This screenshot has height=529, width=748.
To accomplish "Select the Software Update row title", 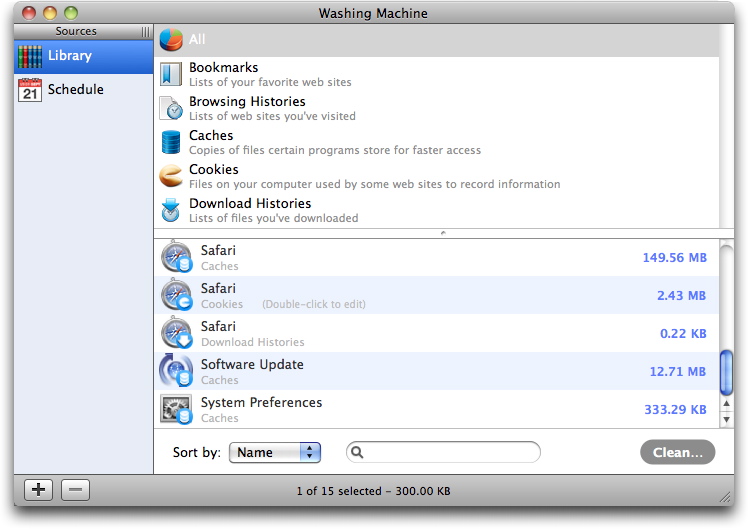I will point(252,364).
